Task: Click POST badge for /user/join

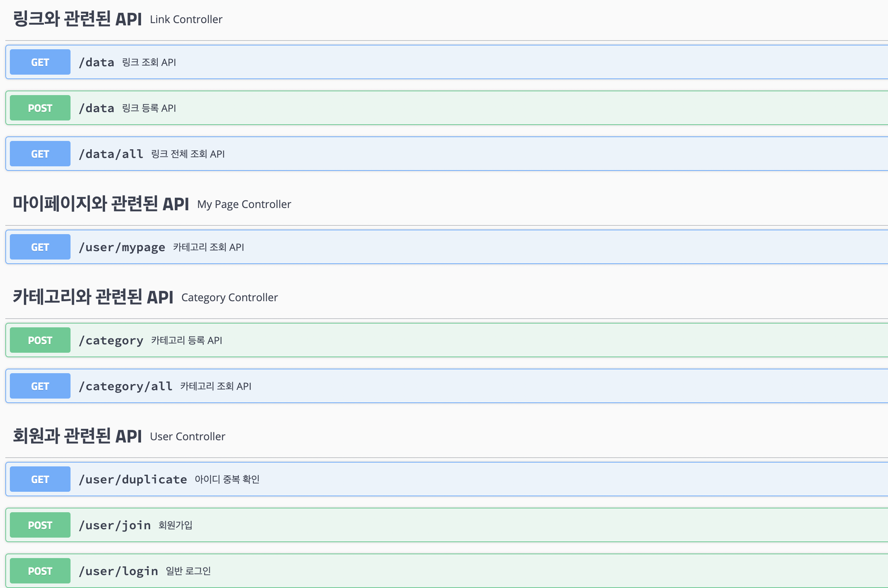Action: point(40,525)
